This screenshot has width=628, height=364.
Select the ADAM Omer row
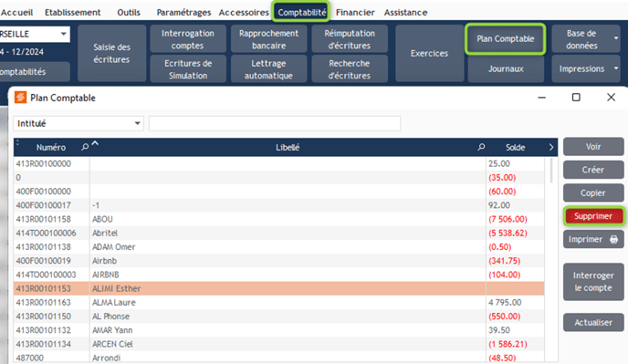278,246
